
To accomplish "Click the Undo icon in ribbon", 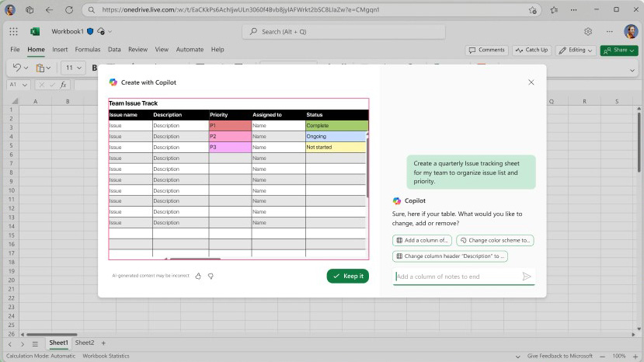I will pos(17,68).
